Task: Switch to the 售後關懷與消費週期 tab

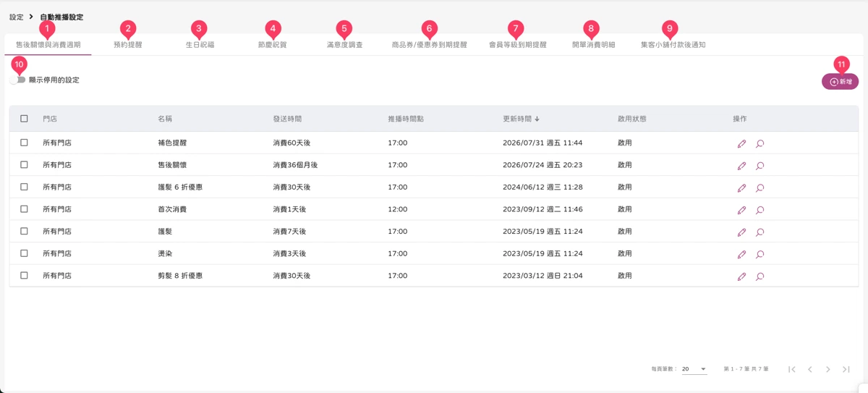Action: point(48,45)
